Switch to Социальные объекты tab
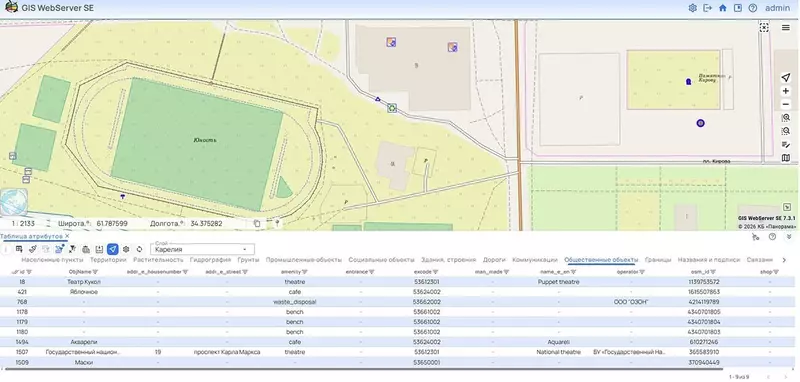 (382, 260)
